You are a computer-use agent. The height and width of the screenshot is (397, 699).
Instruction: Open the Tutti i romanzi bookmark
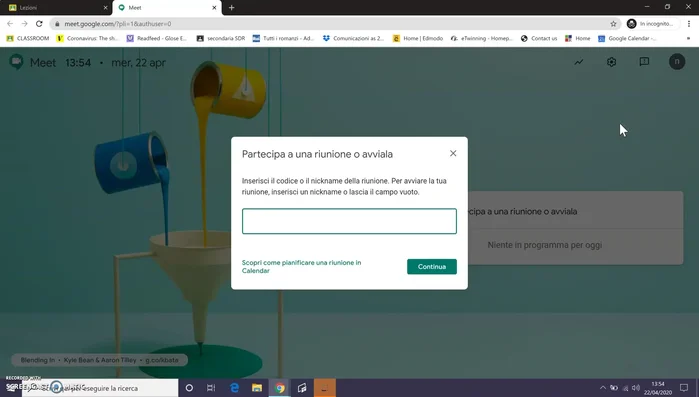284,38
